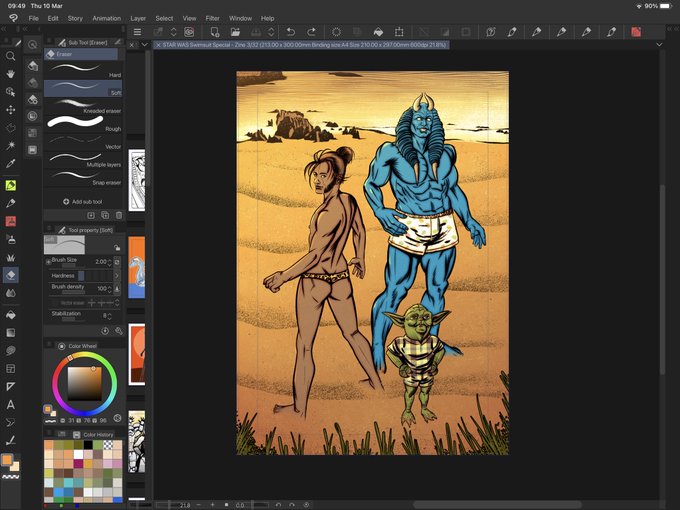
Task: Click the Undo arrow in command bar
Action: coord(291,32)
